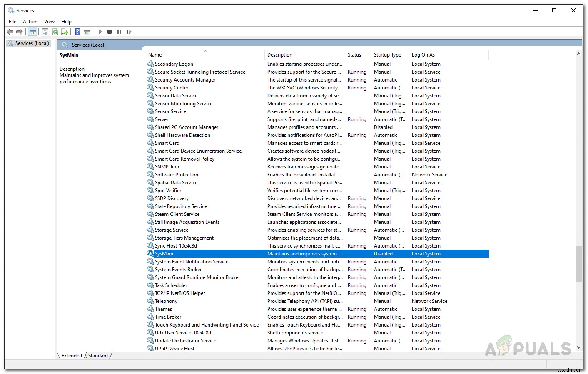
Task: Open the File menu
Action: pyautogui.click(x=12, y=21)
